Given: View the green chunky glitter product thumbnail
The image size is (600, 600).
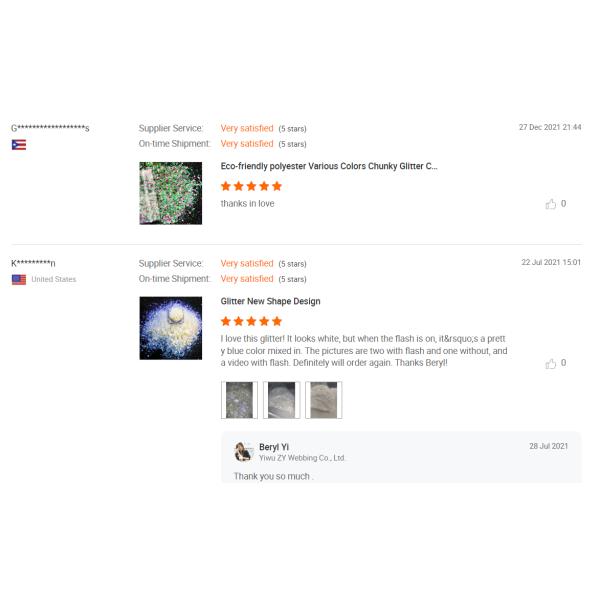Looking at the screenshot, I should click(x=171, y=193).
